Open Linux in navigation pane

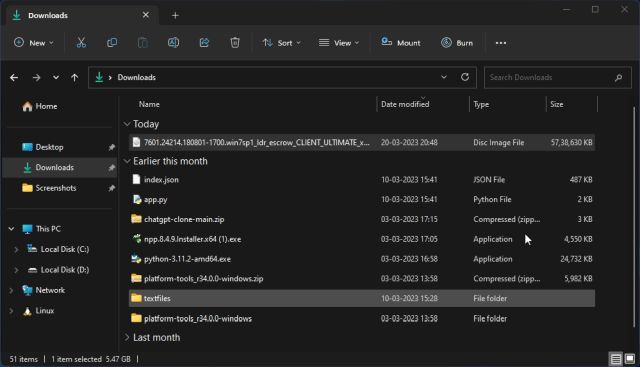pyautogui.click(x=44, y=310)
